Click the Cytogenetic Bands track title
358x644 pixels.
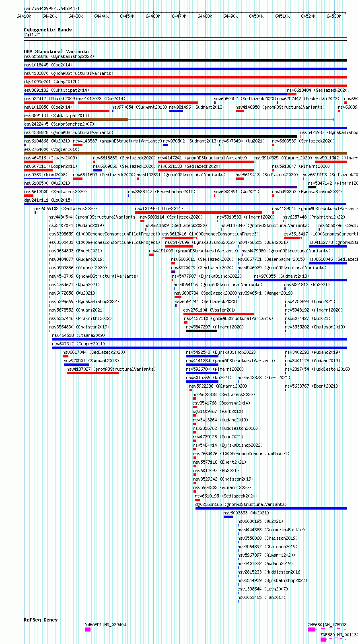click(48, 30)
